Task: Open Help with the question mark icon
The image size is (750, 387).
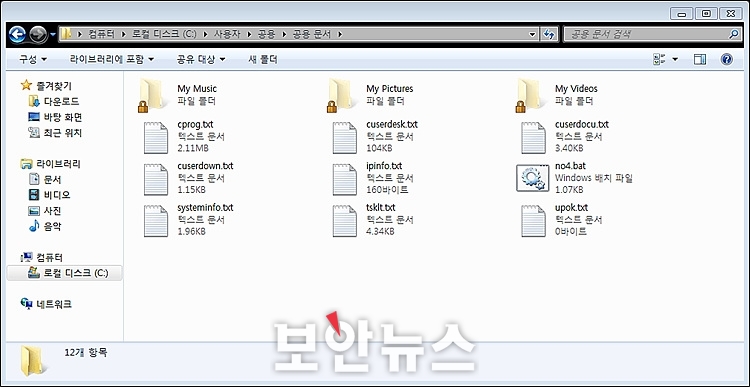Action: pyautogui.click(x=727, y=59)
